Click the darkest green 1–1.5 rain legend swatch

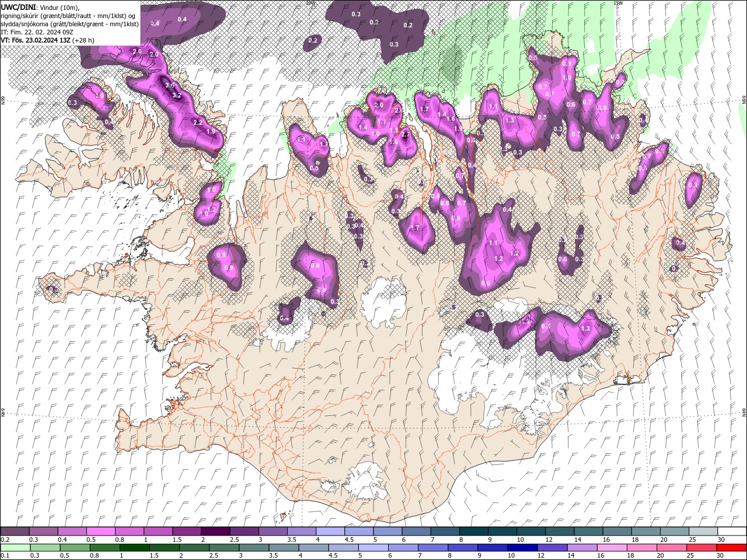coord(136,547)
